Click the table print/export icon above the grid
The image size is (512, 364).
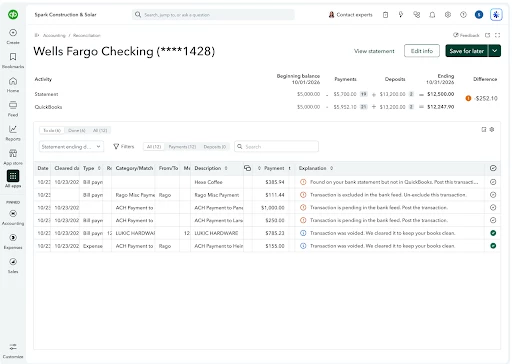[484, 129]
